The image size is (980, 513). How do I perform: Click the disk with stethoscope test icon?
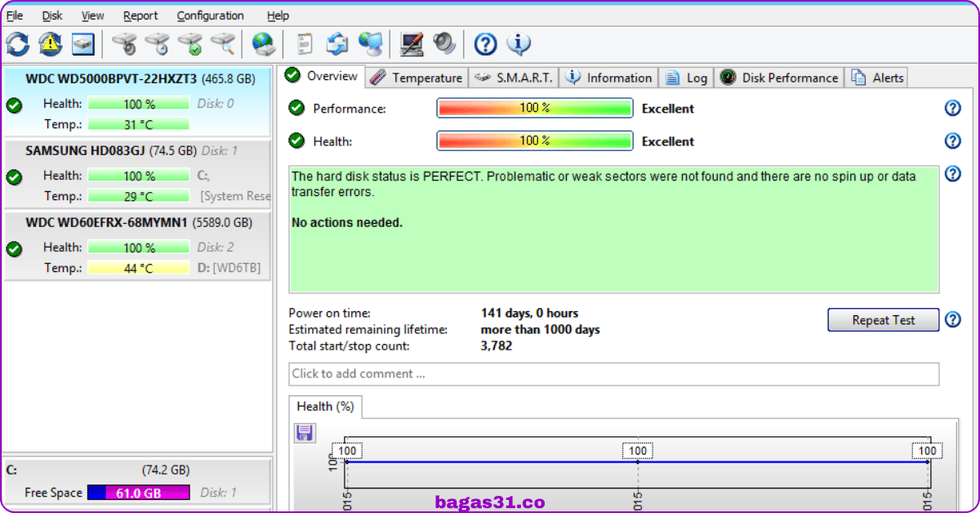tap(124, 43)
